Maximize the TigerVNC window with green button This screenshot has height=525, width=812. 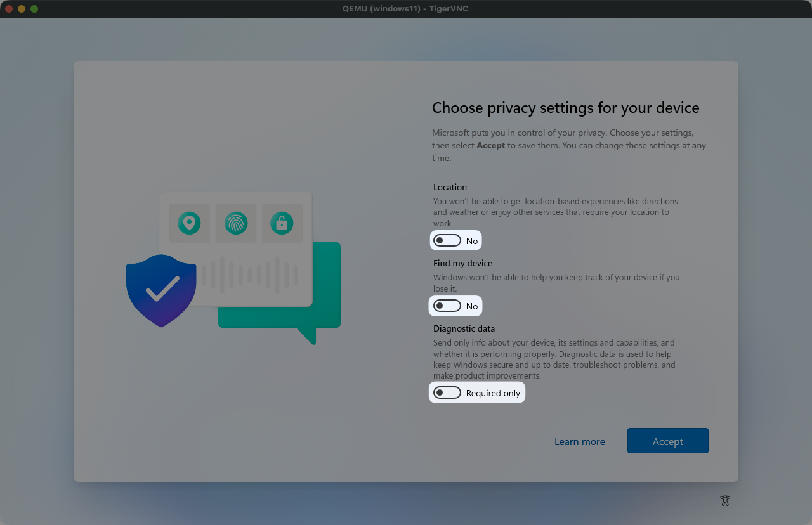click(x=34, y=9)
